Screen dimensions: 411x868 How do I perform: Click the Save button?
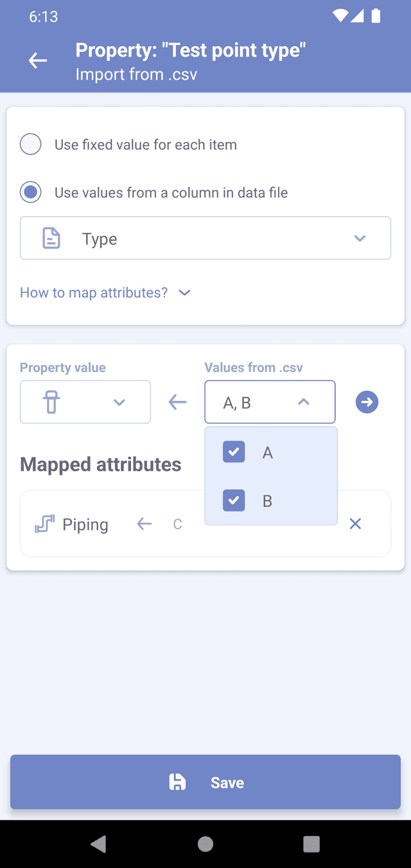[205, 782]
